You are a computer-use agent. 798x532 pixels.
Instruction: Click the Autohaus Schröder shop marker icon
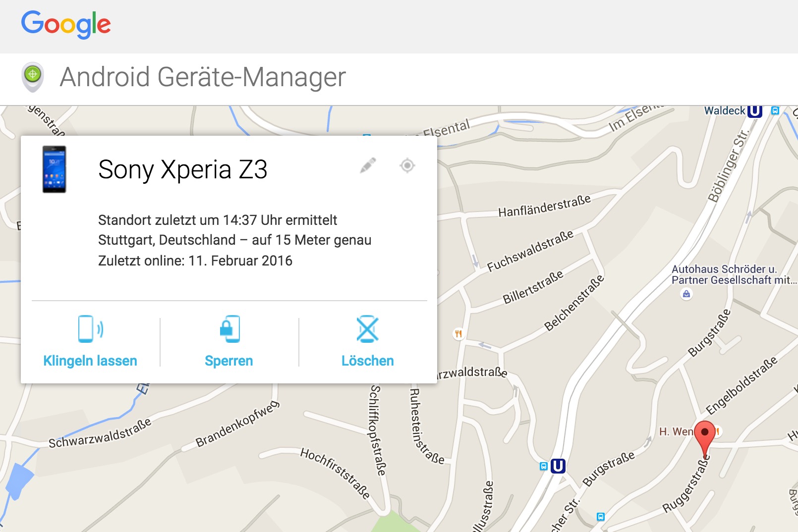coord(686,294)
